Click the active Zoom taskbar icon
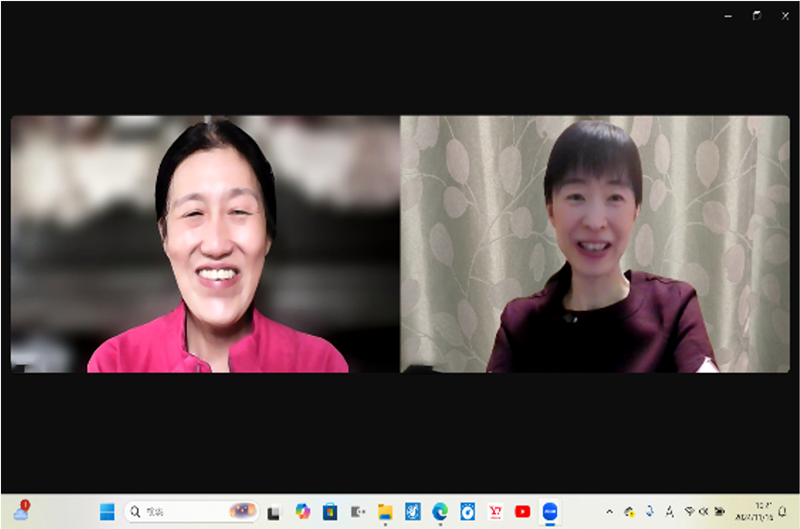 (549, 512)
